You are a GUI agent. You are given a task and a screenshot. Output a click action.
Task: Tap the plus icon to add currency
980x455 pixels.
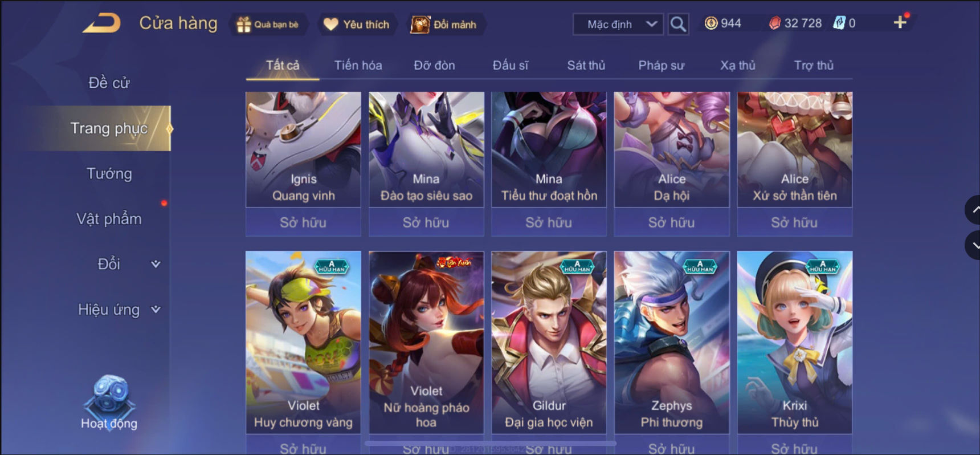pos(900,22)
